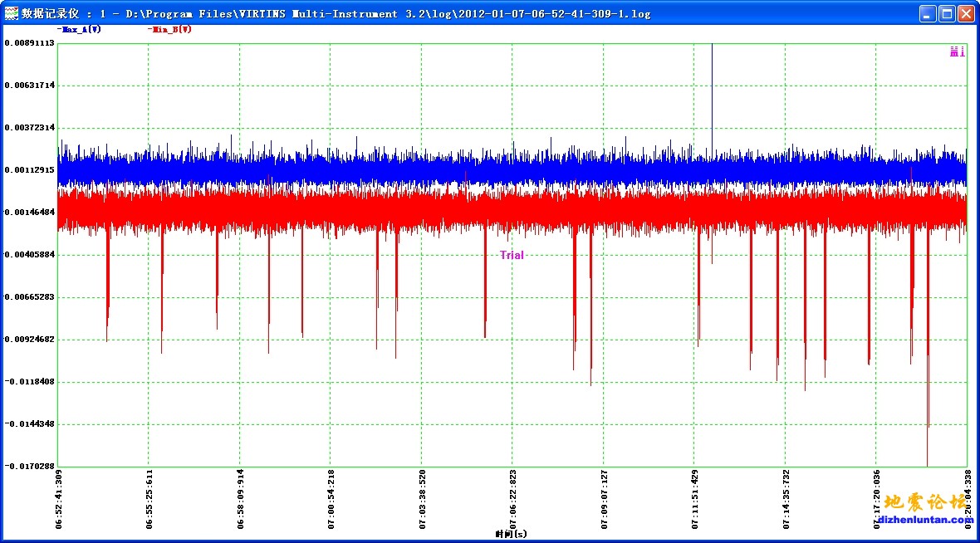The image size is (980, 543).
Task: Click the 时间(s) x-axis title
Action: pos(512,534)
